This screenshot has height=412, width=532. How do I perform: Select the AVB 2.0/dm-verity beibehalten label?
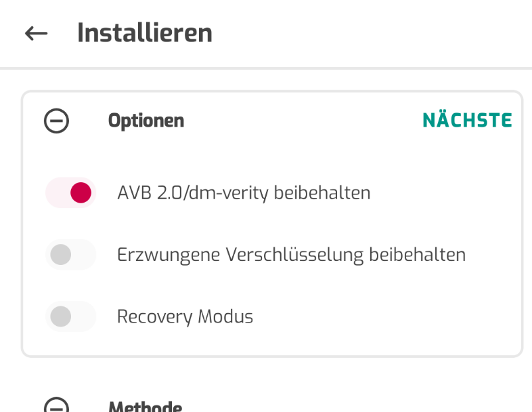pos(244,193)
